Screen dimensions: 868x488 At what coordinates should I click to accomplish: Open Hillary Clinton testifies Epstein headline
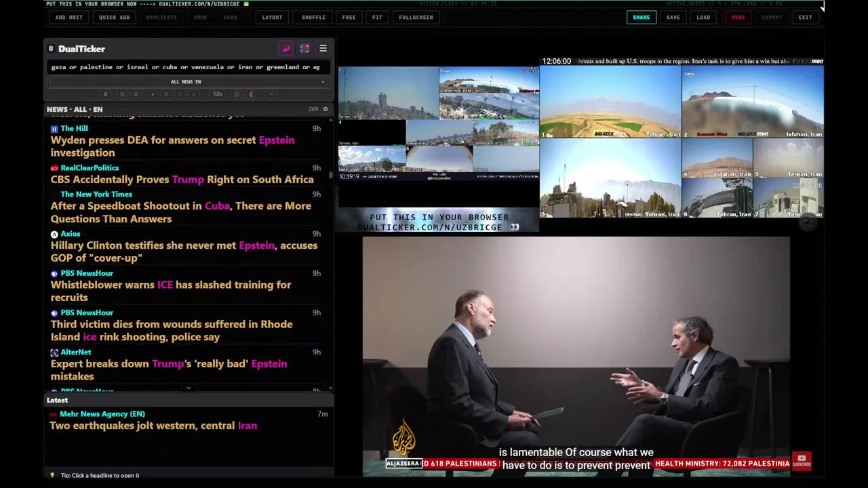point(184,251)
